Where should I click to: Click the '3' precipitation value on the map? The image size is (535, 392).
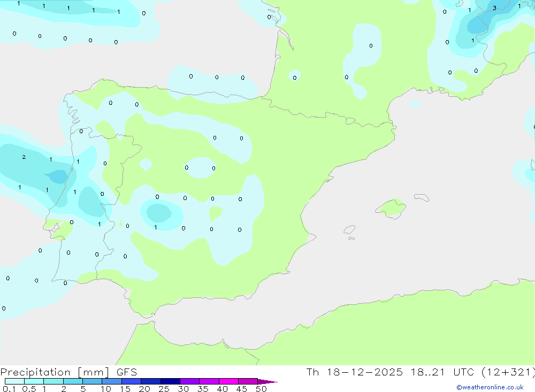(495, 8)
